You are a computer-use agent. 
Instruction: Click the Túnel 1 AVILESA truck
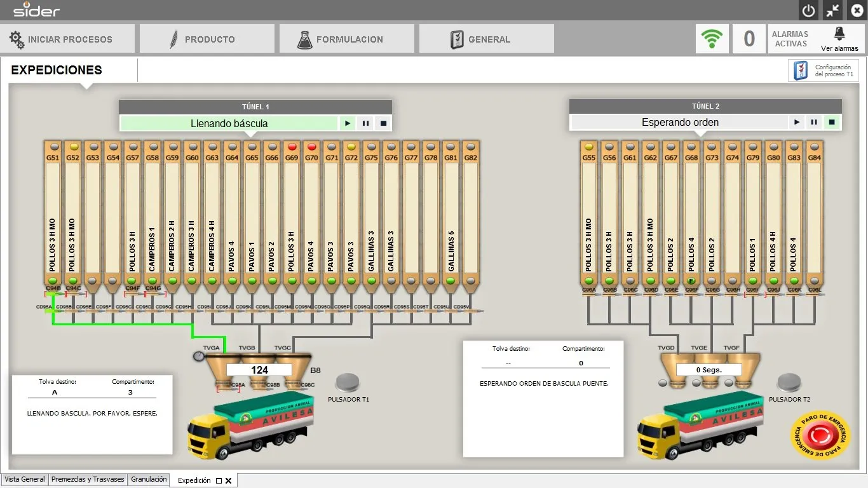pyautogui.click(x=251, y=426)
